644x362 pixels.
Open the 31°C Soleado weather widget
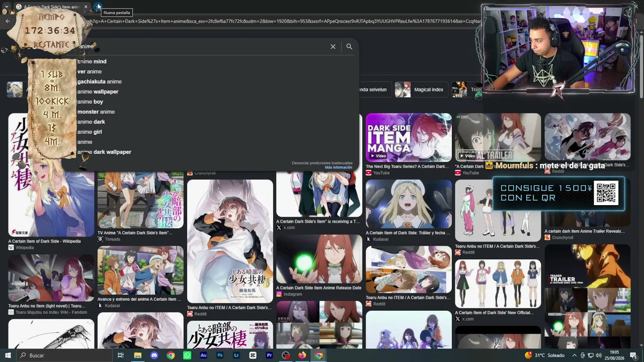pyautogui.click(x=544, y=355)
